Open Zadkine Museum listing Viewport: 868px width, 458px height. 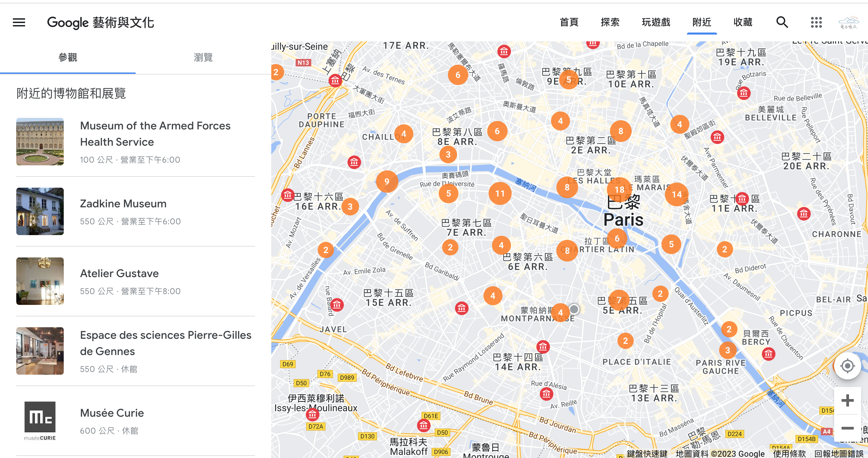[136, 211]
